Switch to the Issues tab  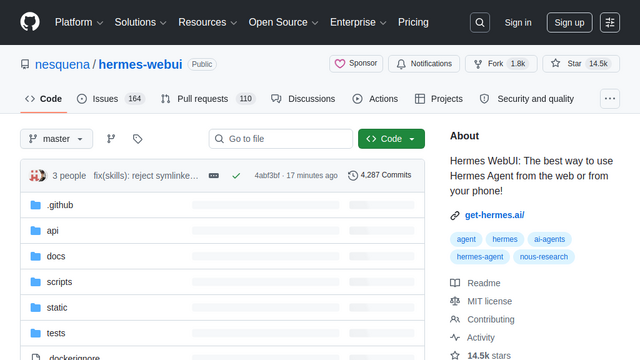click(x=111, y=99)
